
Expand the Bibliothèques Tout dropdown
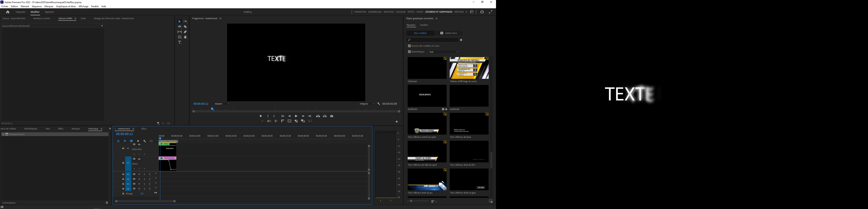click(443, 52)
